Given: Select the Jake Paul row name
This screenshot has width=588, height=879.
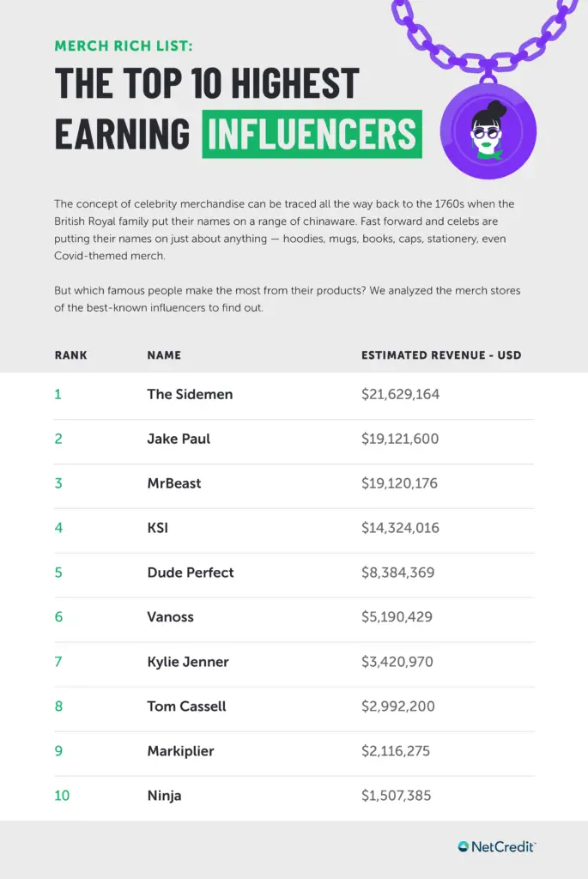Looking at the screenshot, I should (179, 439).
